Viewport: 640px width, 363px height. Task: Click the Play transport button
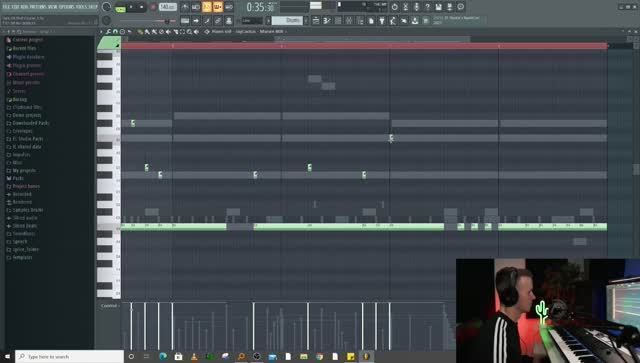click(x=131, y=7)
